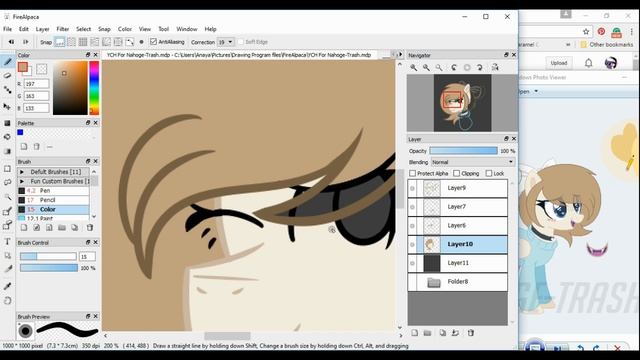Click the Redo arrow in toolbar

[x=25, y=42]
